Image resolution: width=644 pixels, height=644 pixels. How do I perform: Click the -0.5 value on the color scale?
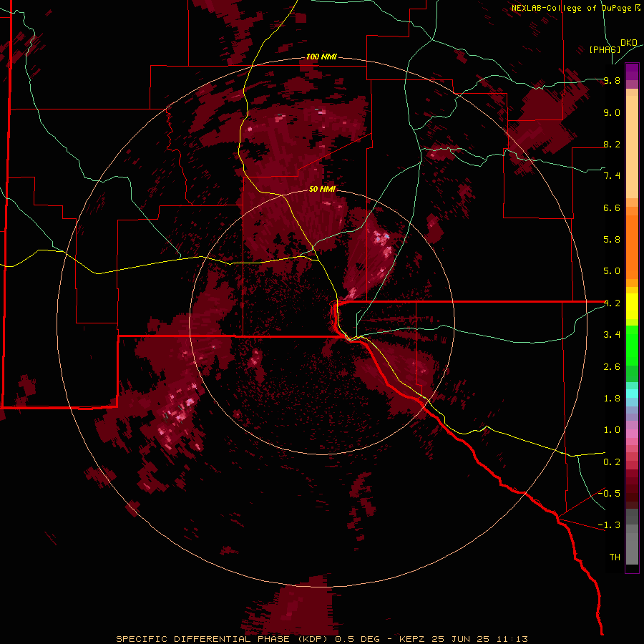609,493
